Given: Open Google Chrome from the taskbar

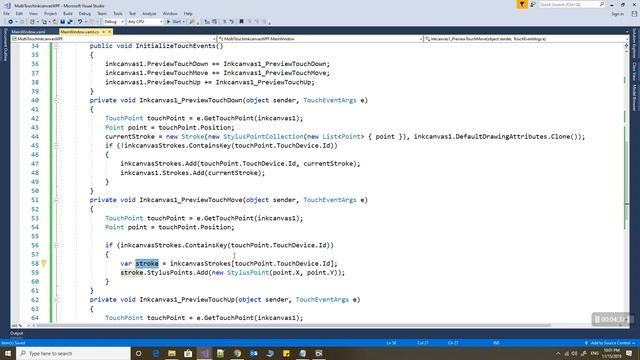Looking at the screenshot, I should tap(237, 353).
